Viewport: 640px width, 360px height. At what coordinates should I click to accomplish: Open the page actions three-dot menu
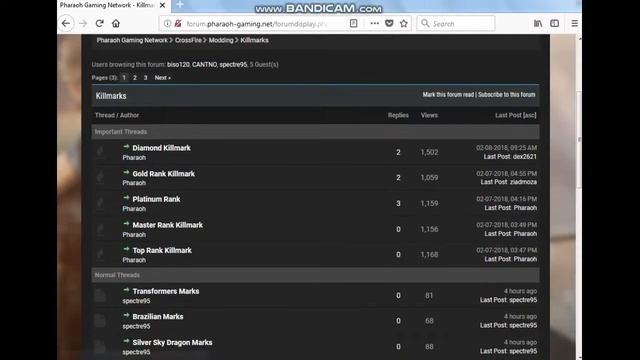(x=374, y=24)
